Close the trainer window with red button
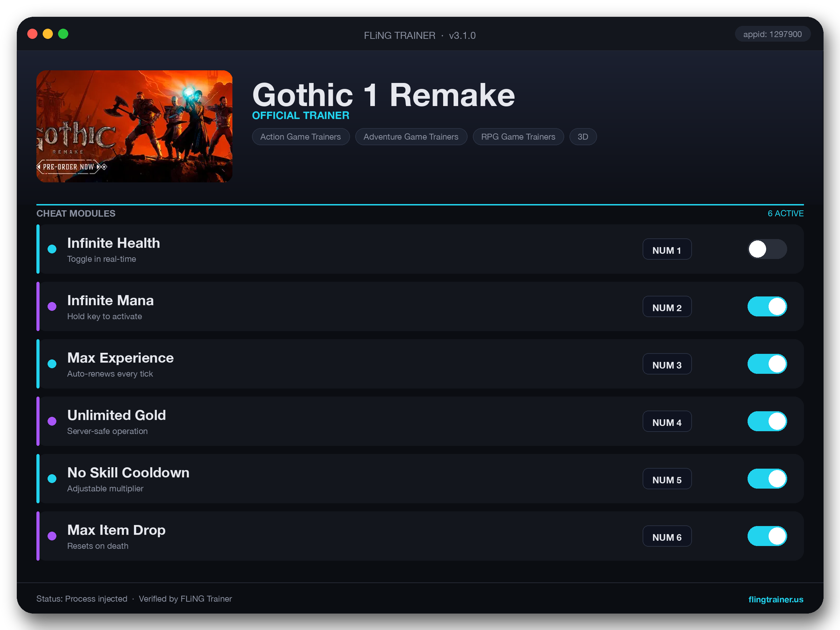The height and width of the screenshot is (630, 840). (x=33, y=34)
